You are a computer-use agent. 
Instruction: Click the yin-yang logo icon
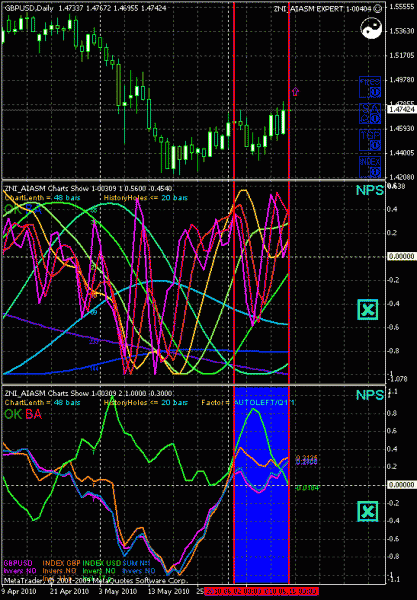(x=371, y=29)
